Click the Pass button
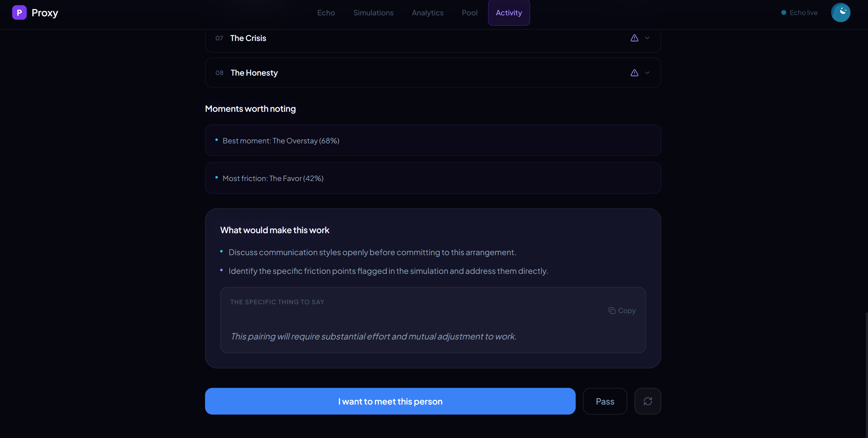 tap(604, 401)
